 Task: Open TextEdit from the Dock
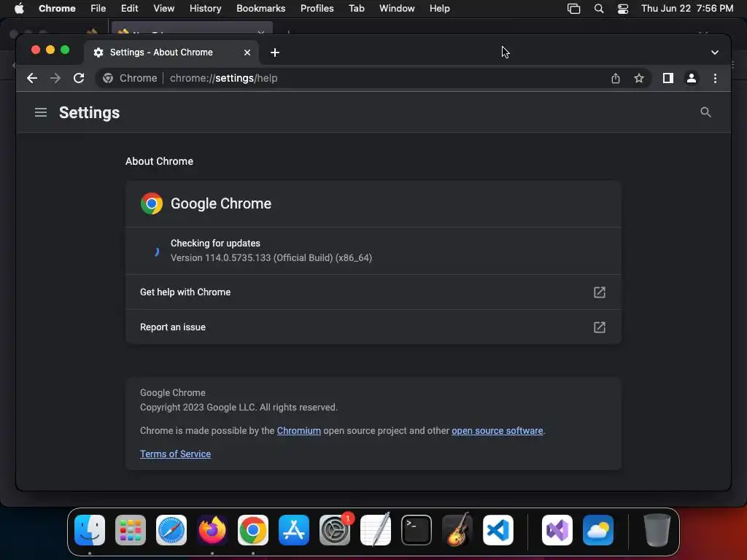click(x=376, y=530)
